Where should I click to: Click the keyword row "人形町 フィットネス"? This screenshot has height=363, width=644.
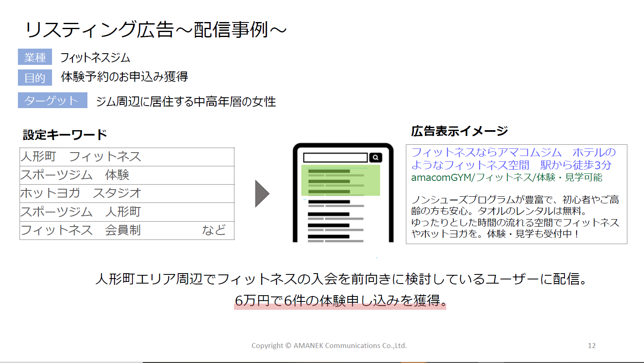tap(127, 157)
